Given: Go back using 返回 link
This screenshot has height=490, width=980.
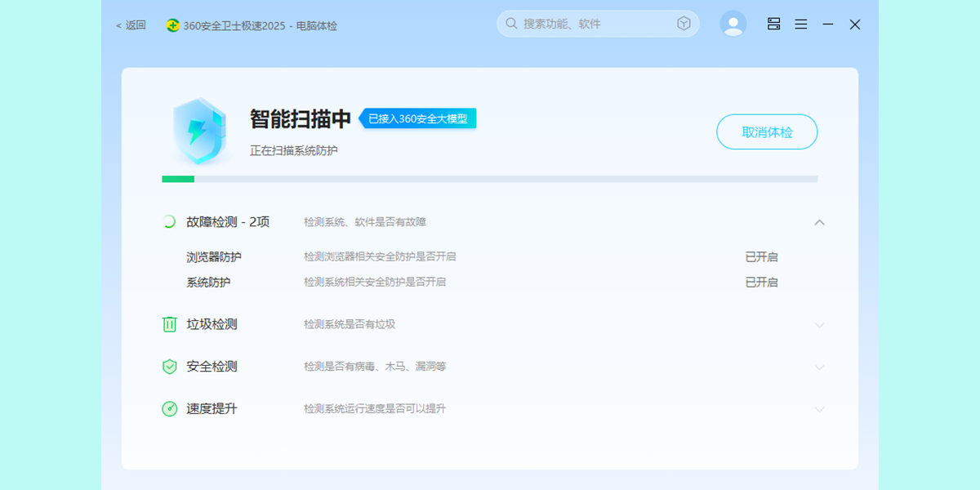Looking at the screenshot, I should coord(131,25).
